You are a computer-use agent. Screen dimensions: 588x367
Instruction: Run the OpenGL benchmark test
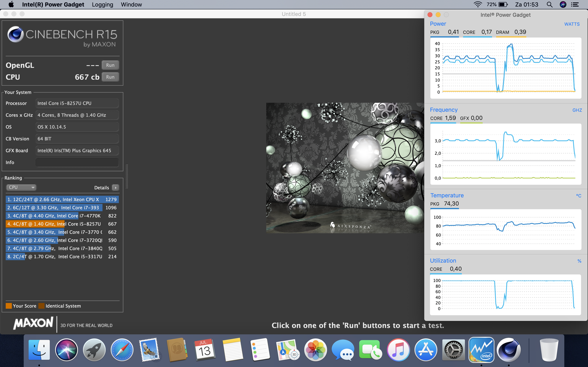pyautogui.click(x=110, y=65)
